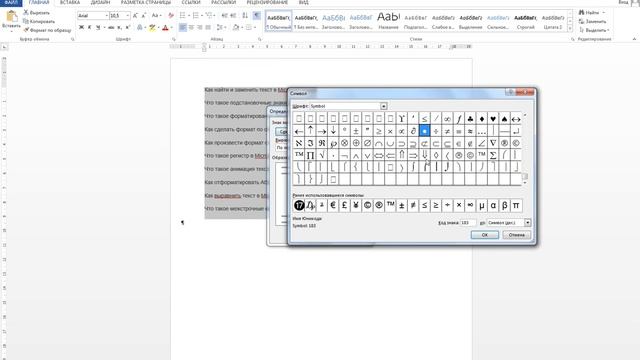Expand the styles gallery more arrow

tap(570, 28)
